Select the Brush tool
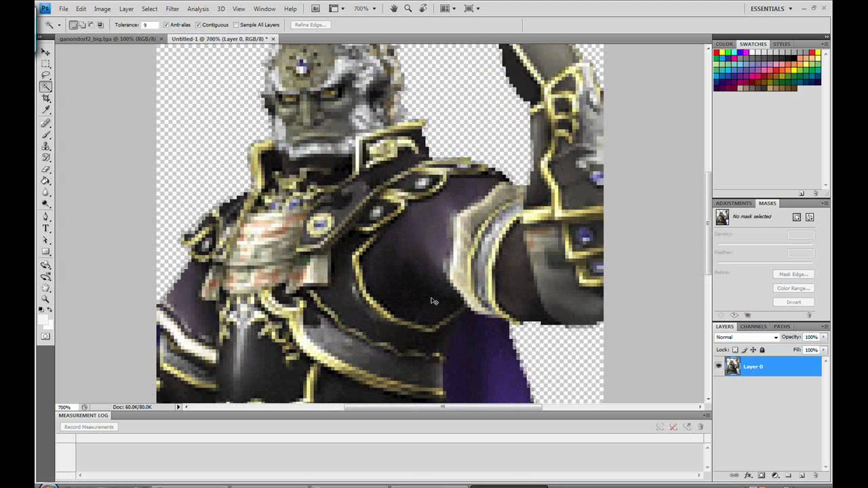 tap(45, 135)
